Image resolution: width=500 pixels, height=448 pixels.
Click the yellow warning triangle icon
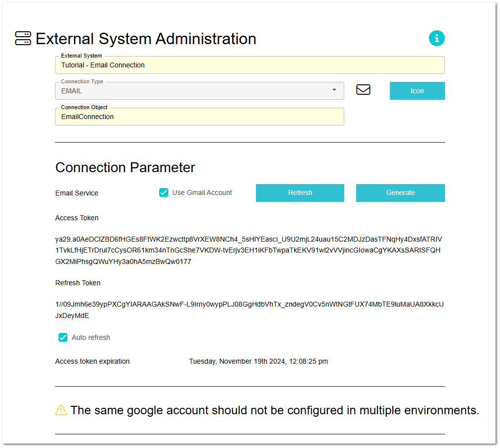pos(61,410)
